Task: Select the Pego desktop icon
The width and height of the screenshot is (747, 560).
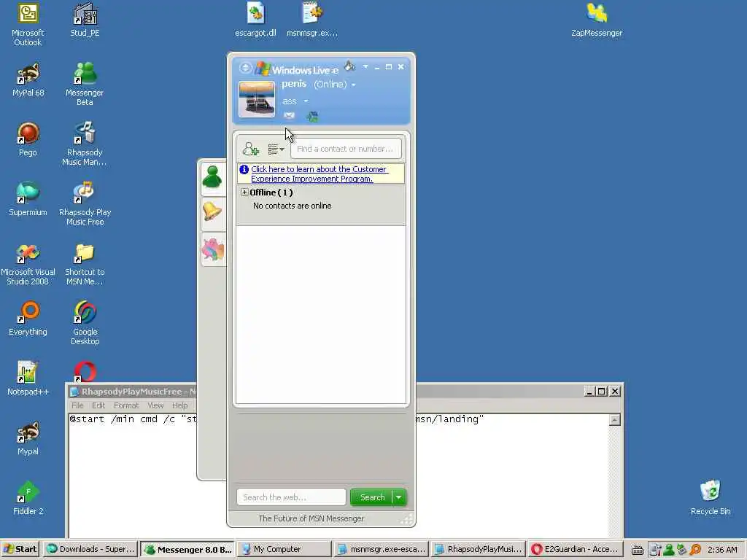Action: pyautogui.click(x=28, y=139)
